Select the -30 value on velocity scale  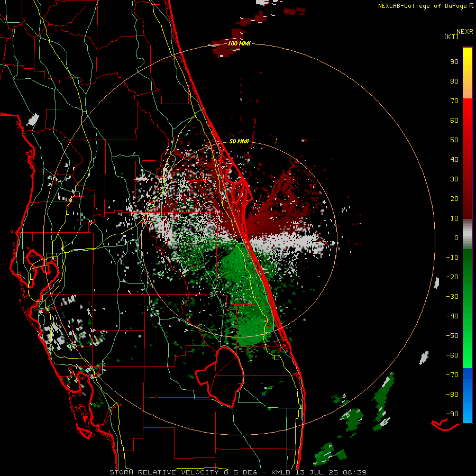(452, 297)
